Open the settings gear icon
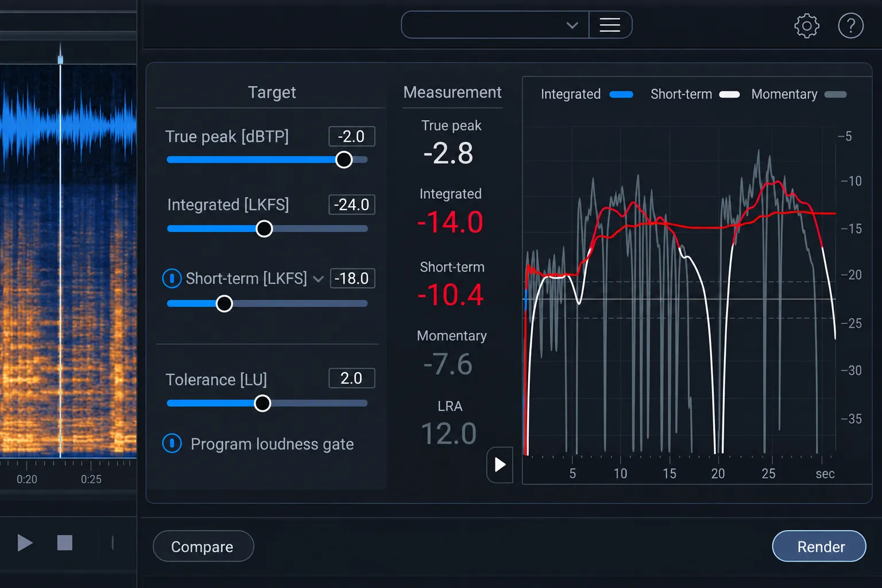 click(807, 26)
